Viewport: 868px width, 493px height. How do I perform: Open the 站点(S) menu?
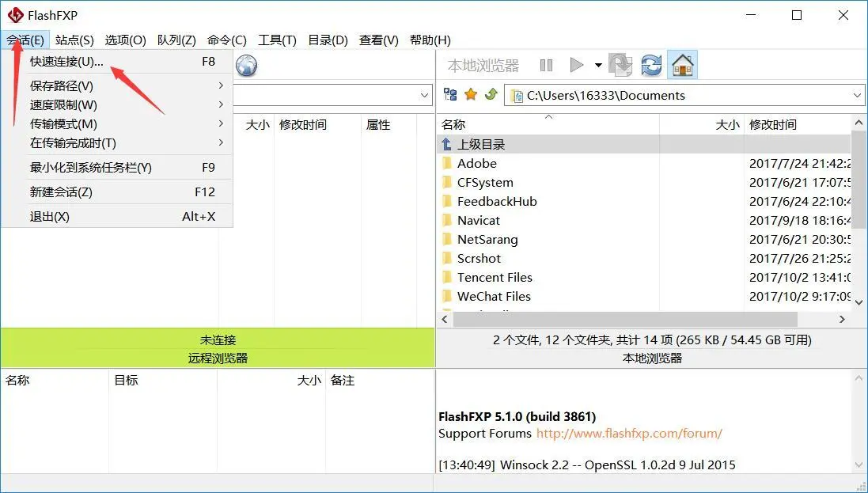click(x=74, y=40)
